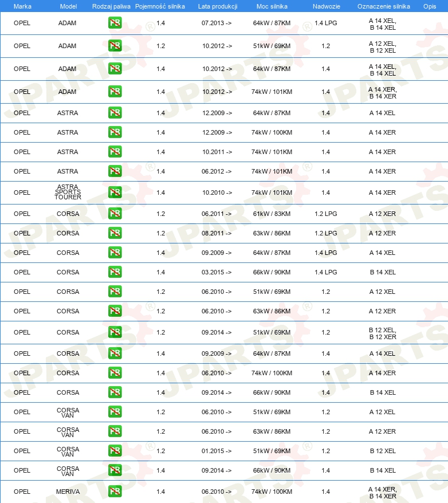Click OPEL in the MERIVA row

coord(22,492)
